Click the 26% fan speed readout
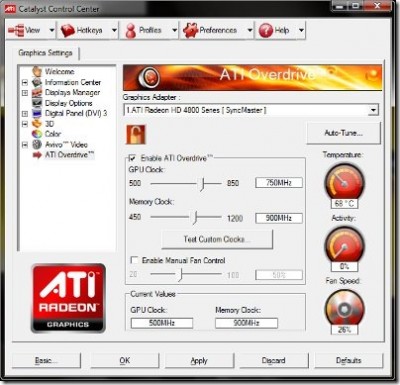Screen dimensions: 400x385 coord(344,330)
